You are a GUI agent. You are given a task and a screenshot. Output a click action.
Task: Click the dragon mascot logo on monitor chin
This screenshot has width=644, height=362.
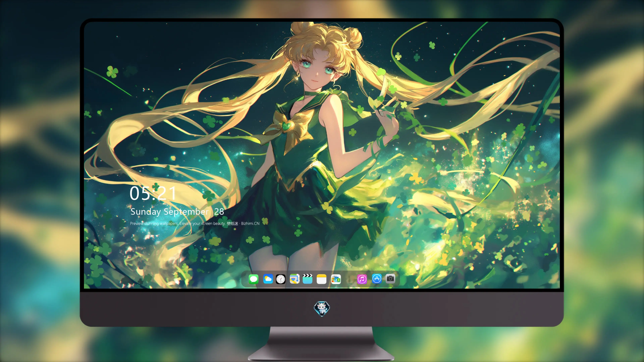(322, 309)
